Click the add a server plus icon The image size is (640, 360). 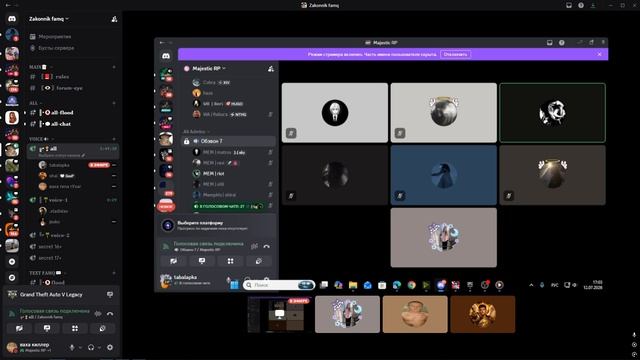click(x=12, y=262)
